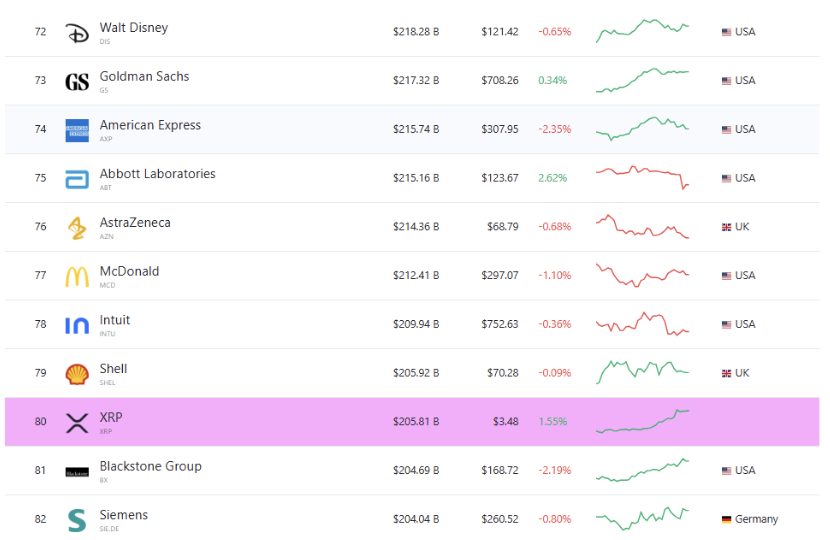Open the Abbott Laboratories company link

pos(157,174)
